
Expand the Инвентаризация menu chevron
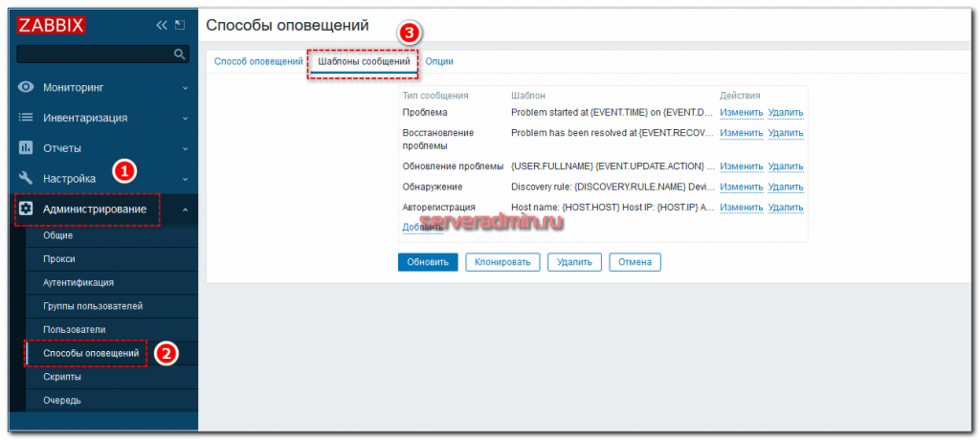[185, 118]
